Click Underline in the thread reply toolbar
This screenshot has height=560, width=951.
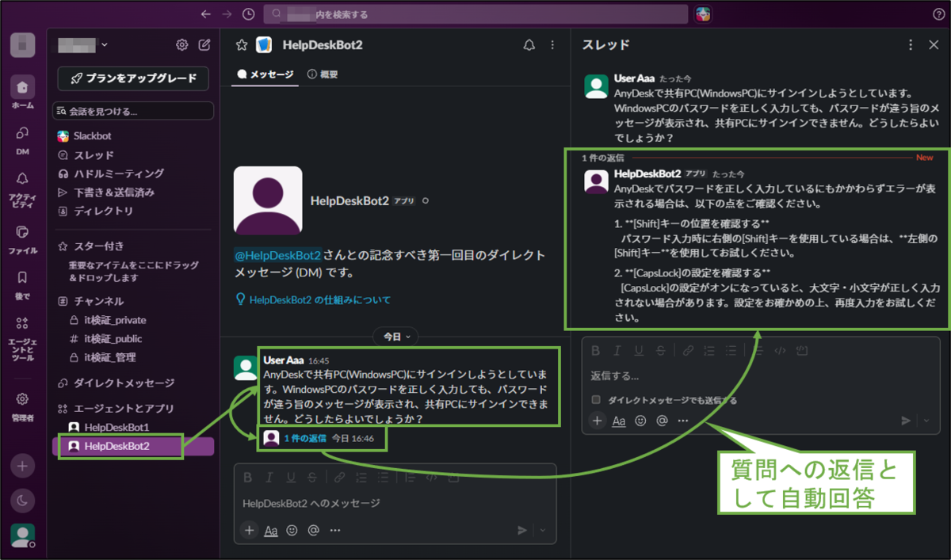point(640,349)
